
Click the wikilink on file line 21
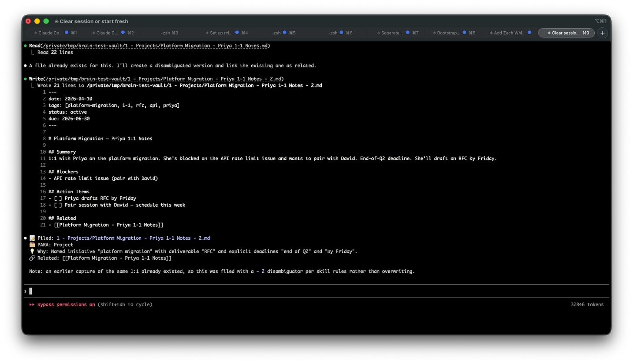[x=109, y=225]
